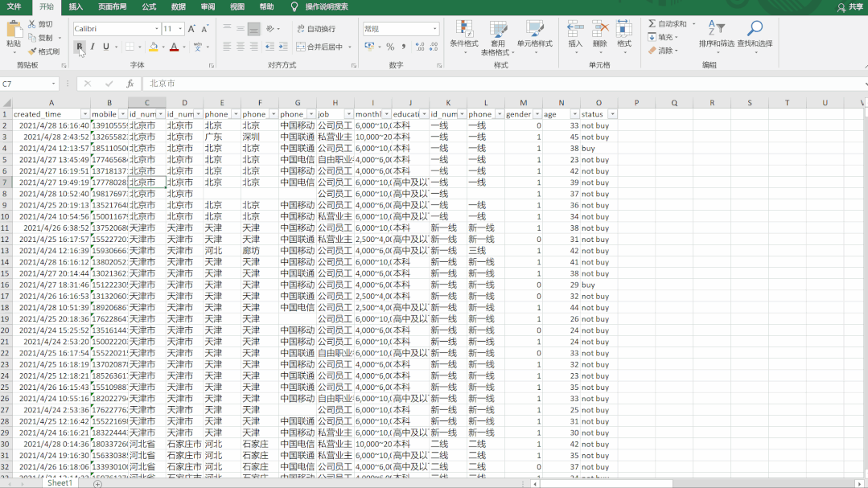Click the text orientation icon
Image resolution: width=868 pixels, height=488 pixels.
point(270,28)
